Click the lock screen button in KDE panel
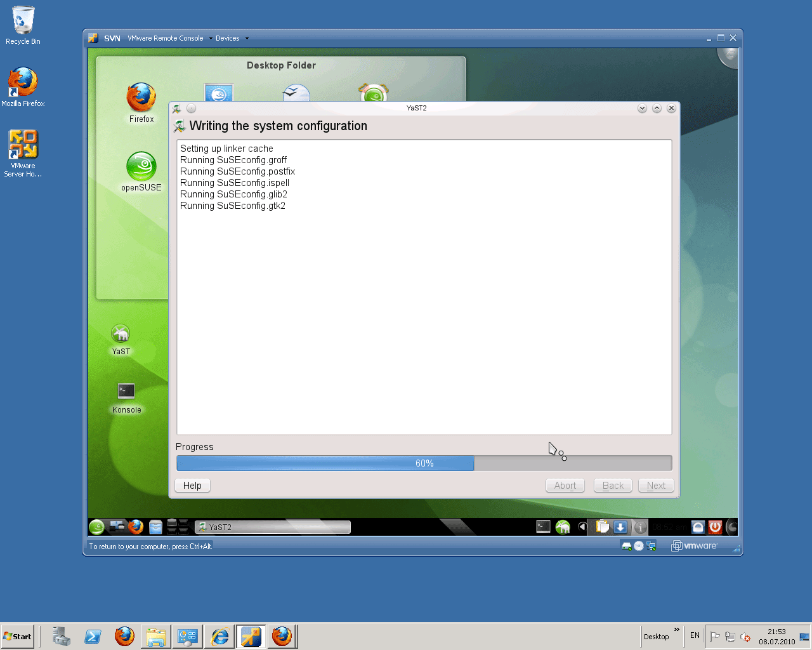The image size is (812, 650). pos(698,527)
